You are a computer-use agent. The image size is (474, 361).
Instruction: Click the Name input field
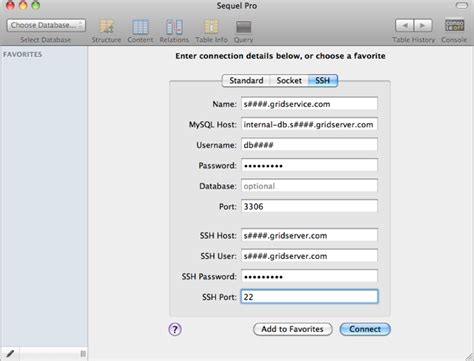point(309,104)
